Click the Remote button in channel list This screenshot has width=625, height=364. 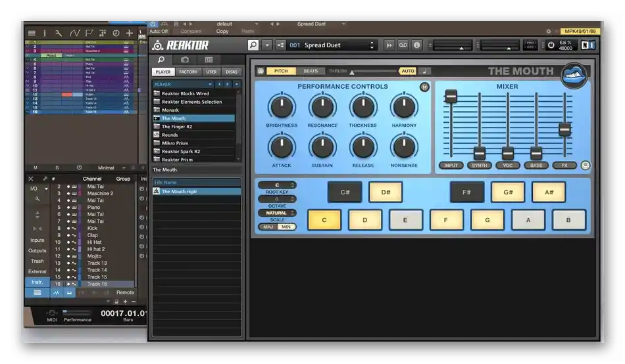[125, 292]
